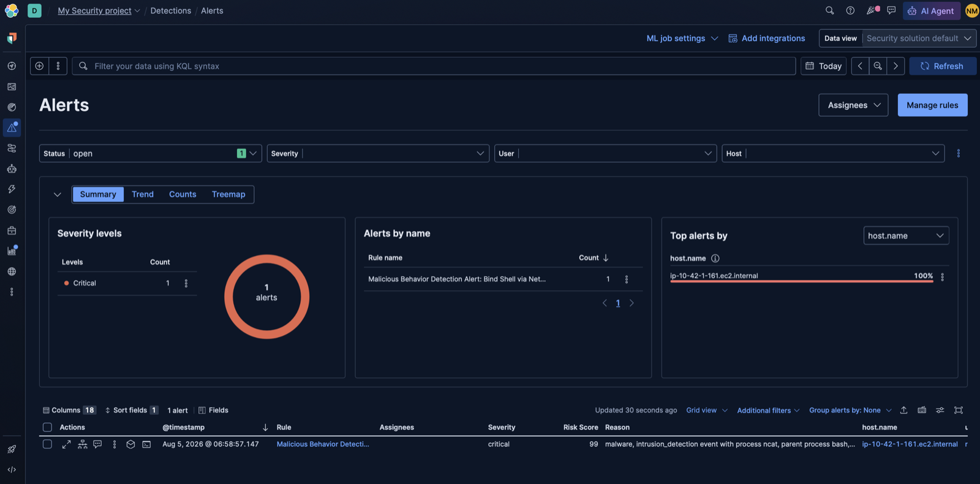Image resolution: width=980 pixels, height=484 pixels.
Task: Change the host.name top alerts field dropdown
Action: 906,236
